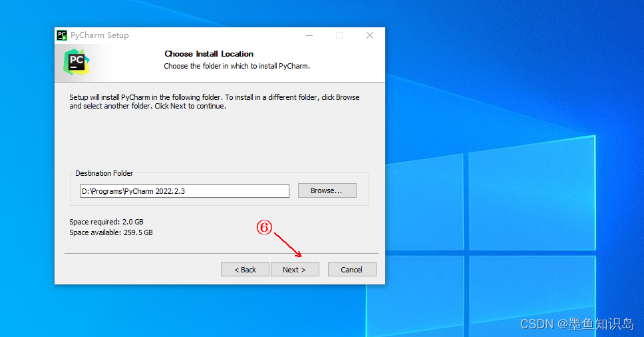The width and height of the screenshot is (644, 337).
Task: Go back with the Back button
Action: click(245, 270)
